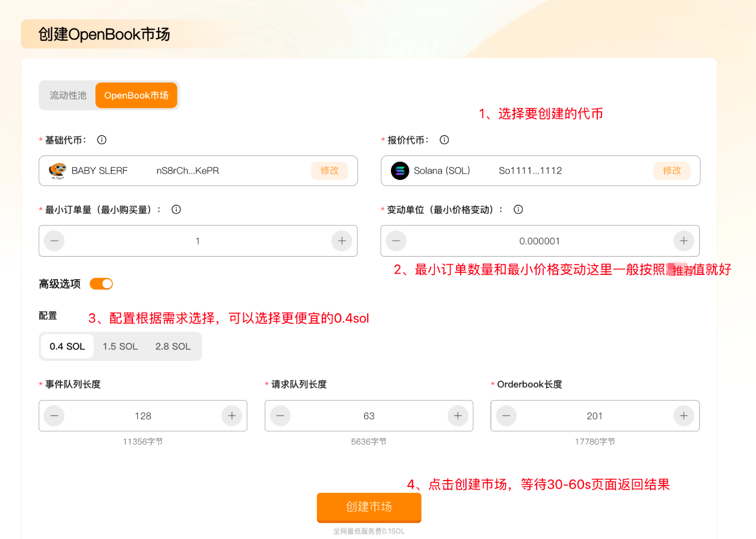Click the 请求队列长度 field showing 63
Image resolution: width=756 pixels, height=539 pixels.
(x=369, y=416)
